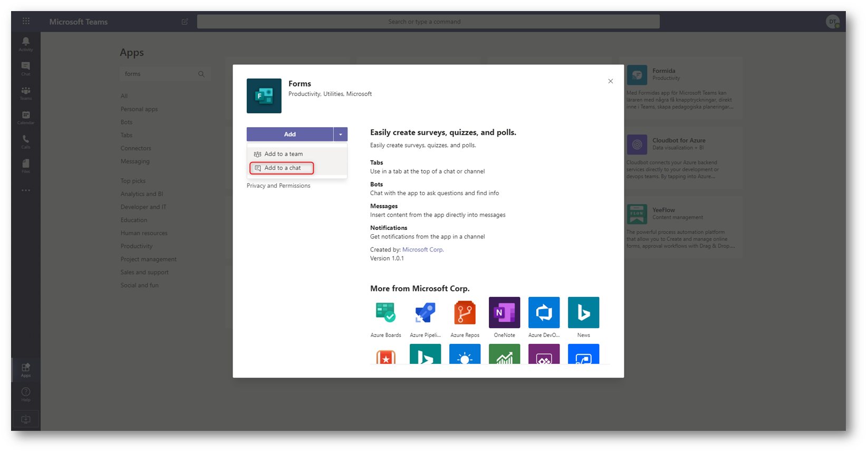Viewport: 868px width, 453px height.
Task: Close the Forms app dialog
Action: coord(611,81)
